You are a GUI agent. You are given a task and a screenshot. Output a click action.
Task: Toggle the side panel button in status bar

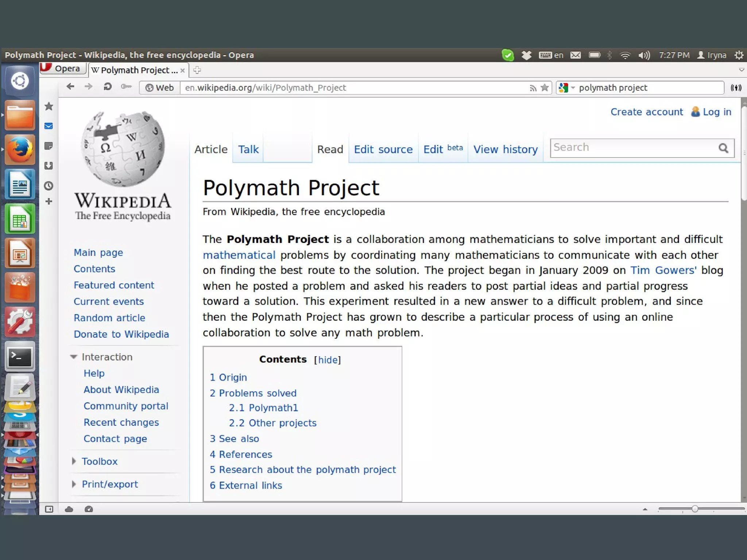pos(49,509)
